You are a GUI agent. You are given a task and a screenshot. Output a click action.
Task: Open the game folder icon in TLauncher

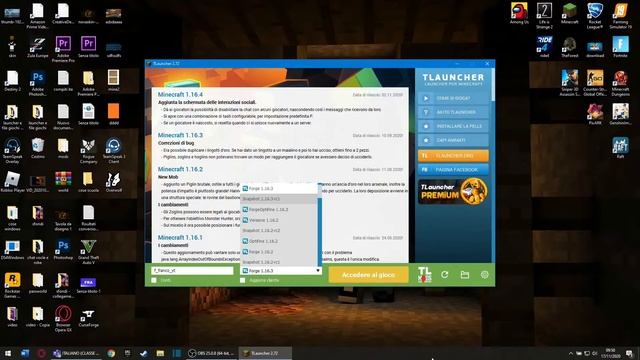464,275
